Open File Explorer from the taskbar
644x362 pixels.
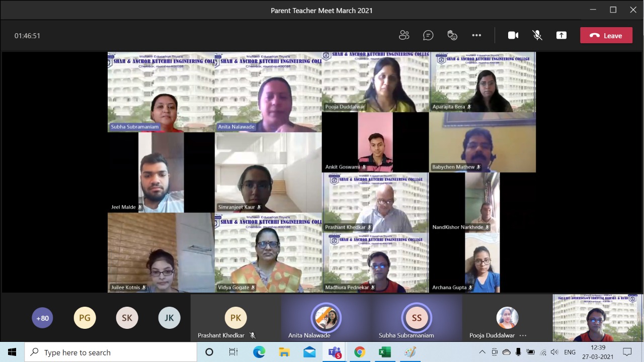click(x=284, y=352)
